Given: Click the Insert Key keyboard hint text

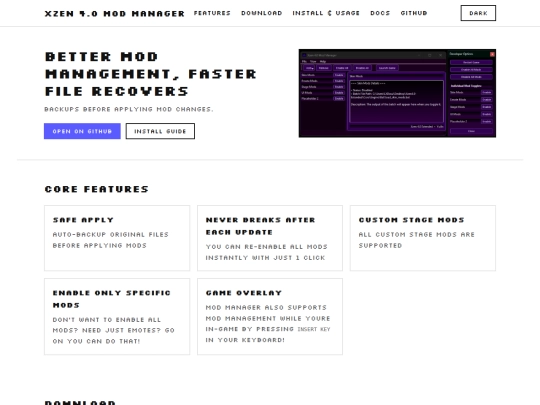Looking at the screenshot, I should 314,329.
